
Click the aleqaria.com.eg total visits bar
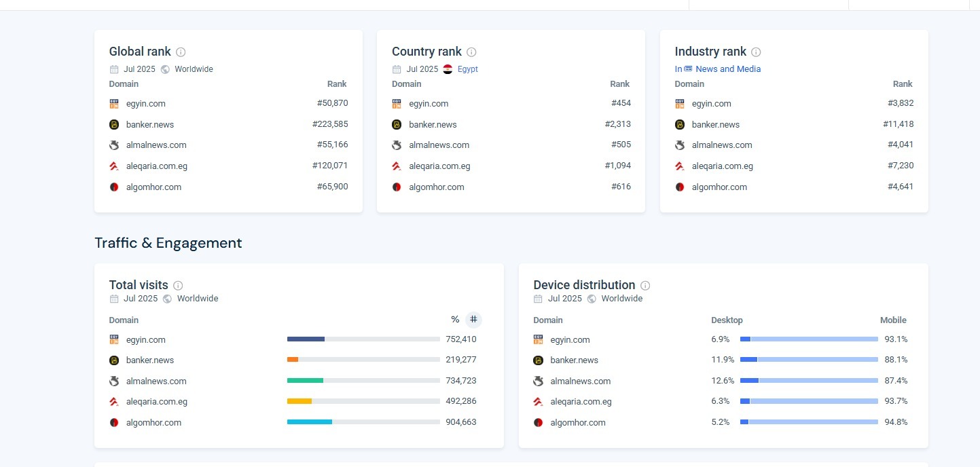coord(363,401)
